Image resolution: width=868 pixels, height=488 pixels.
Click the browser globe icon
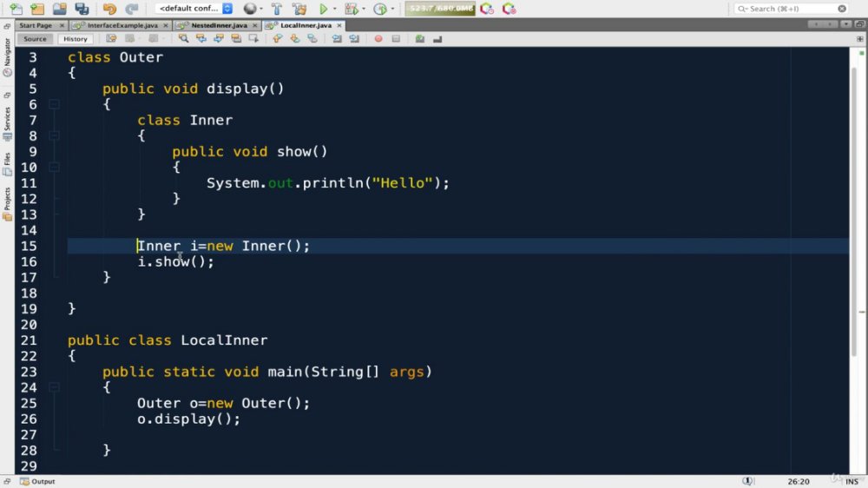click(250, 9)
